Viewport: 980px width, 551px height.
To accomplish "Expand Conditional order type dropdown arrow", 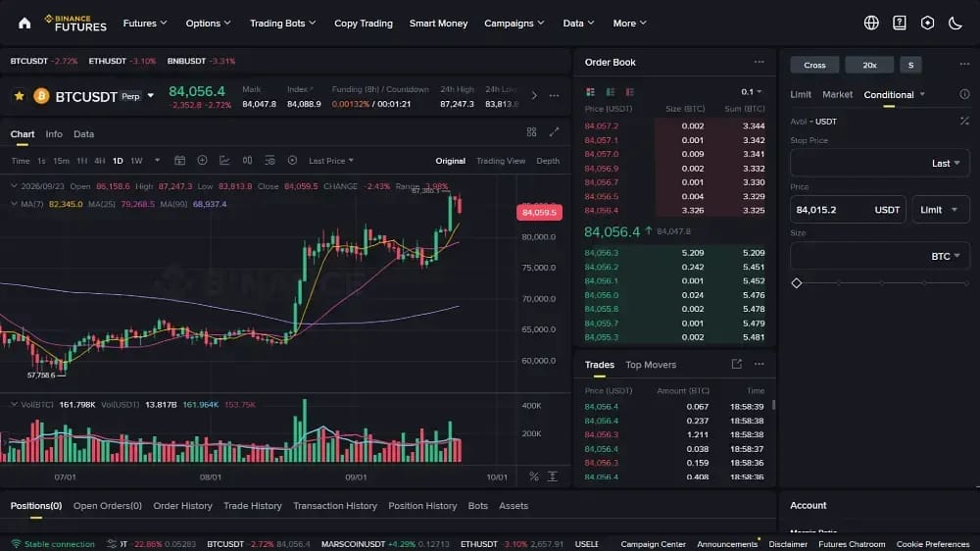I will tap(922, 94).
